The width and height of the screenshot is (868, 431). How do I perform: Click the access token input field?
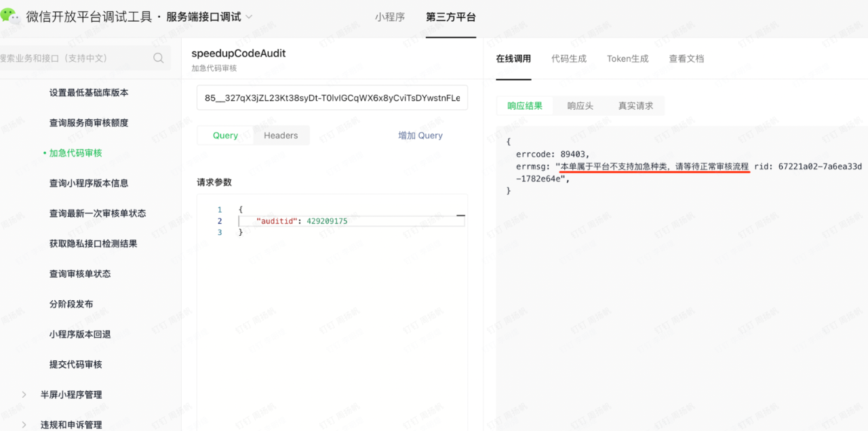pyautogui.click(x=332, y=98)
